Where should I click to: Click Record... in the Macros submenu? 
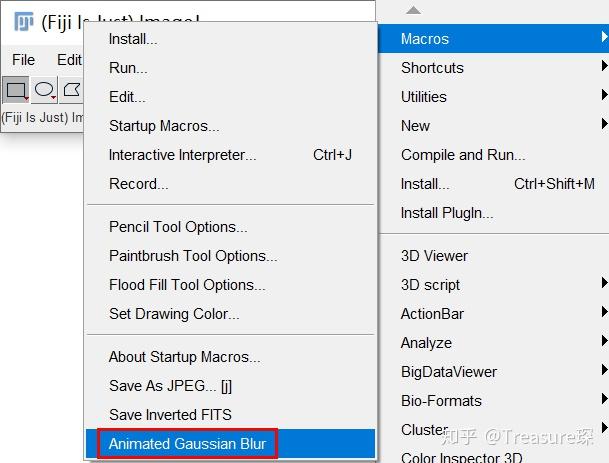(x=138, y=183)
